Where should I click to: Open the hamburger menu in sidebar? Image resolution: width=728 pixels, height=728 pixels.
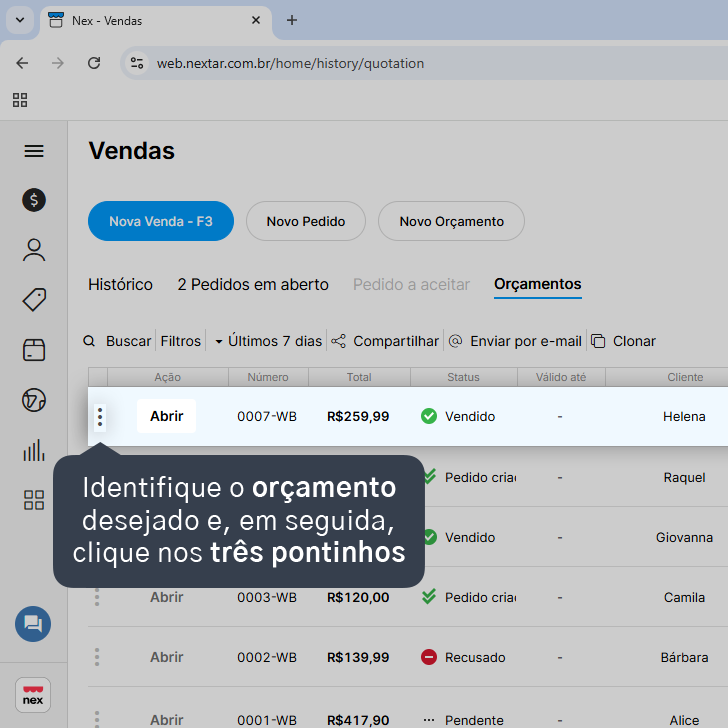[x=34, y=151]
